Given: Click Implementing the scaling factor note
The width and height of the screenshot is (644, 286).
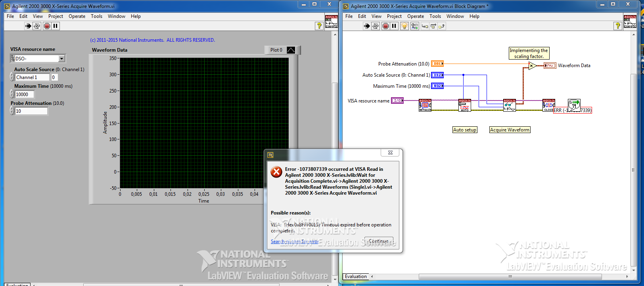Looking at the screenshot, I should tap(529, 53).
